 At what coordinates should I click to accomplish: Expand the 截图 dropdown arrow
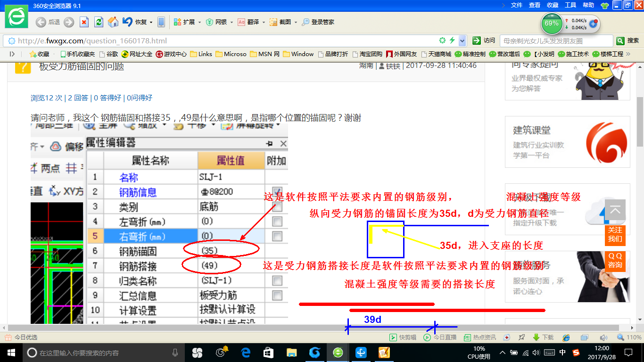[296, 22]
